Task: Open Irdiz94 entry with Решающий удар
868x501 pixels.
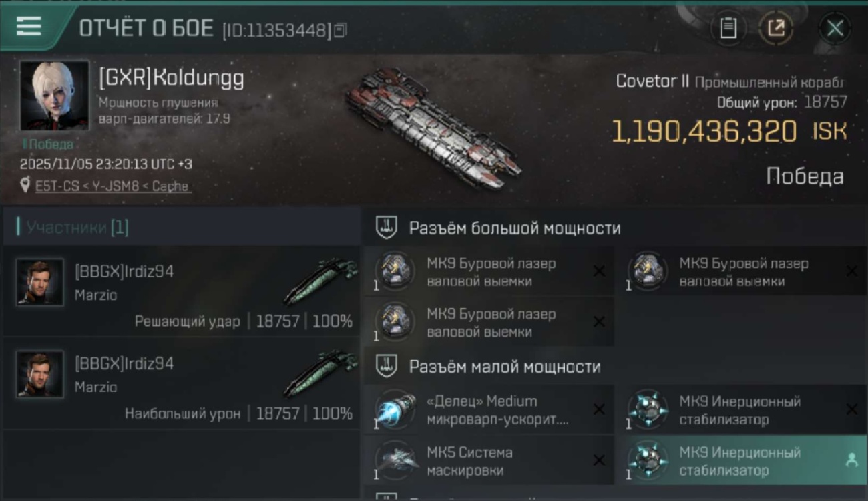Action: tap(182, 291)
